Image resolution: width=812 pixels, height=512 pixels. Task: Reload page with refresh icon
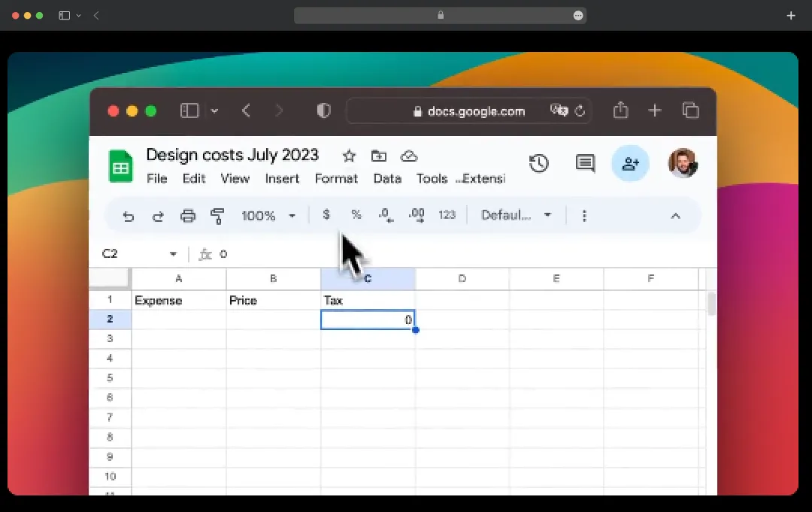[580, 111]
